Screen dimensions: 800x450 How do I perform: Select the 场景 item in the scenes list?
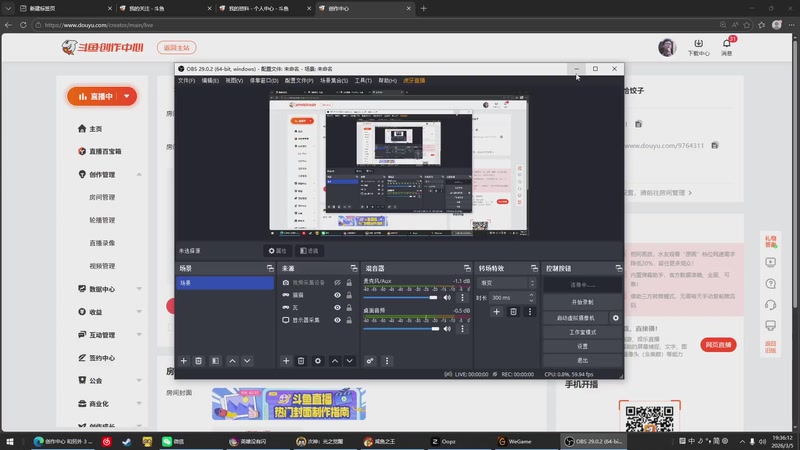point(224,283)
